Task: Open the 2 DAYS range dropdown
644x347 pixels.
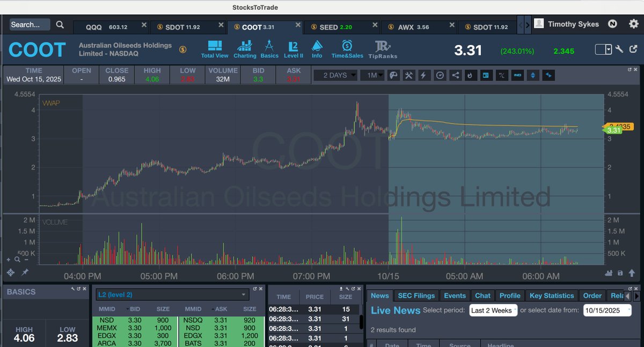Action: point(335,76)
